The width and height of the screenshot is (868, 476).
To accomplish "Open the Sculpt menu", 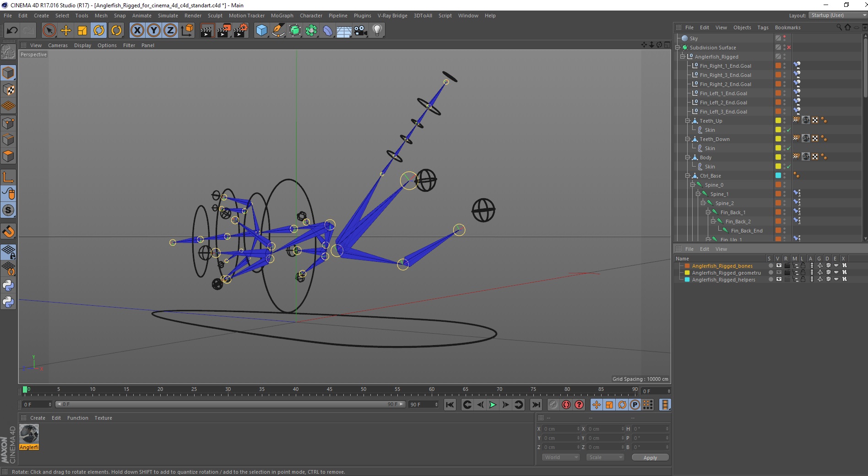I will pyautogui.click(x=215, y=16).
